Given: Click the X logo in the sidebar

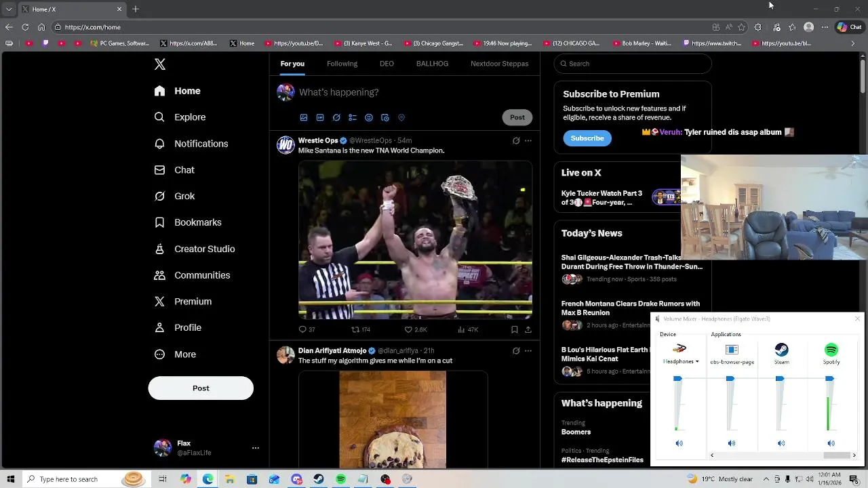Looking at the screenshot, I should (160, 64).
